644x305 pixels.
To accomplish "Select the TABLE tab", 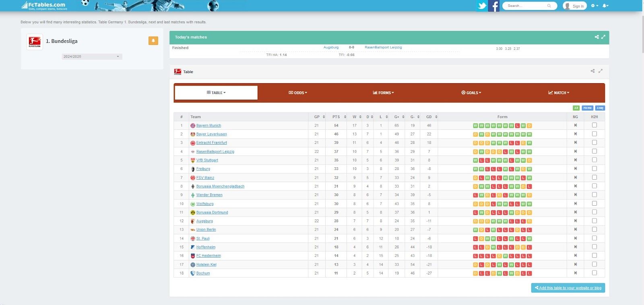I will [x=216, y=92].
